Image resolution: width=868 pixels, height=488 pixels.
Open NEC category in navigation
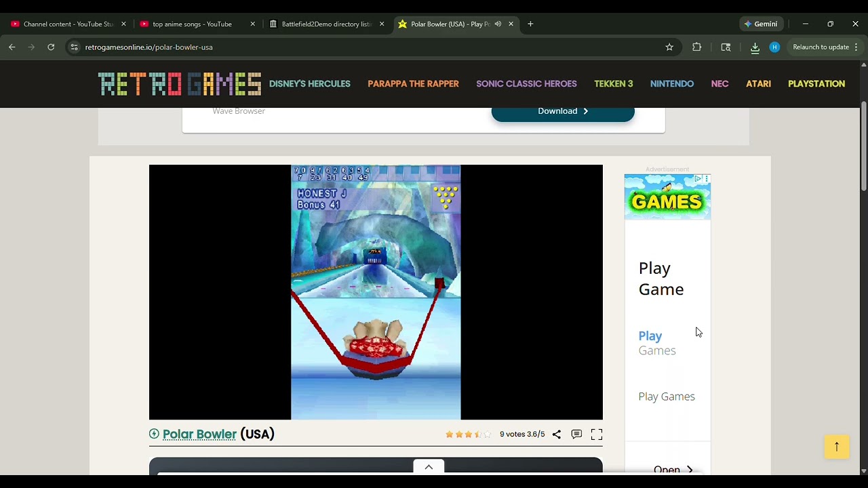pyautogui.click(x=719, y=84)
